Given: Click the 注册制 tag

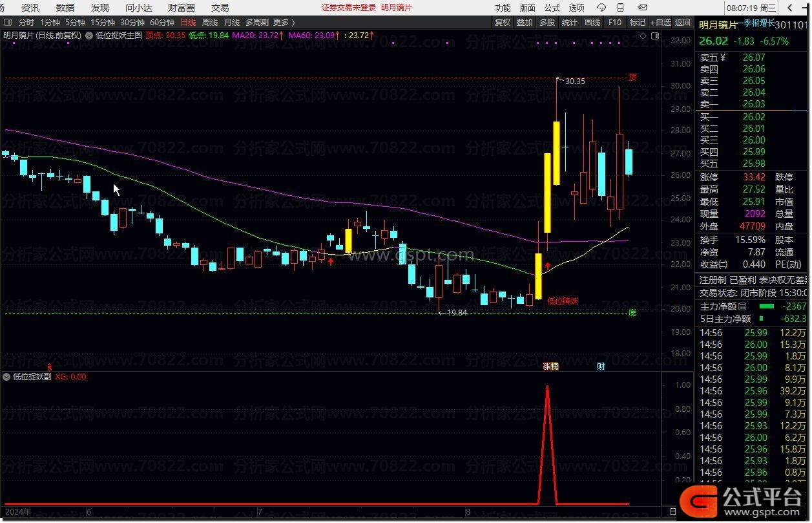Looking at the screenshot, I should [x=713, y=280].
